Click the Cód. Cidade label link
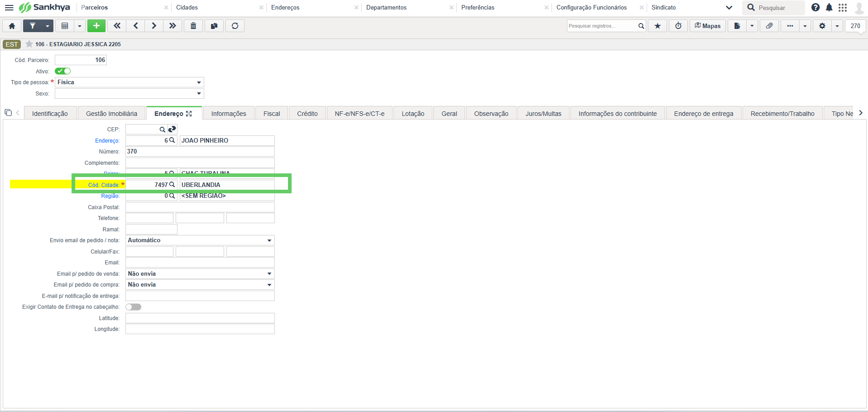 pos(104,185)
